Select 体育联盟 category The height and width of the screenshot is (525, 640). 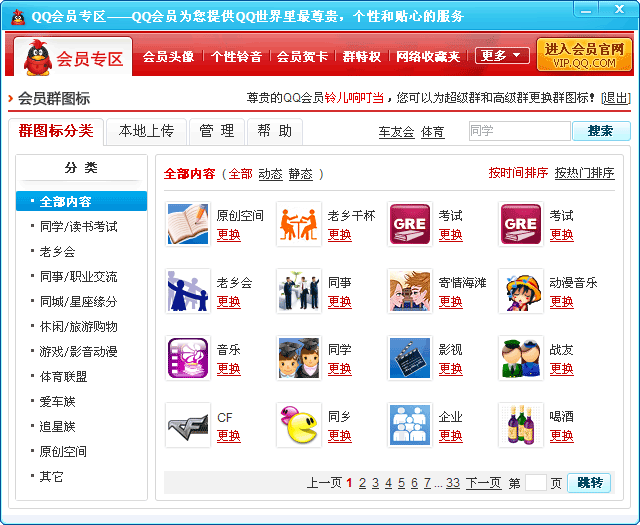pyautogui.click(x=64, y=377)
